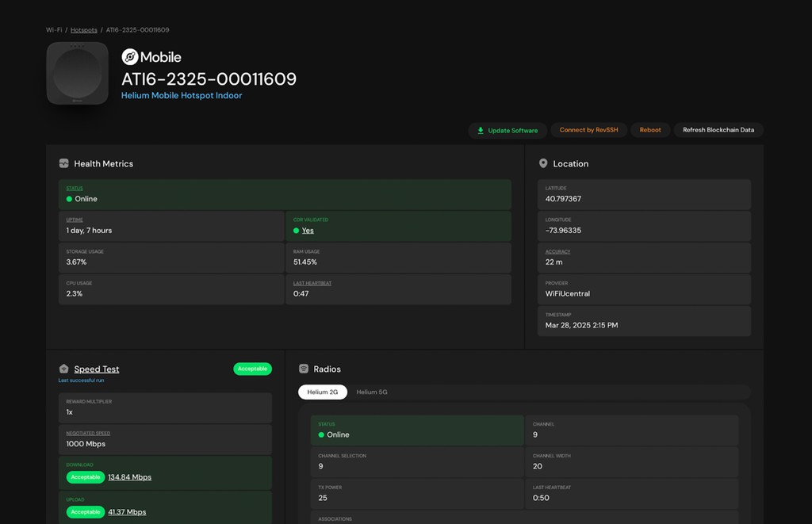
Task: Click the longitude value -73.96335
Action: pyautogui.click(x=563, y=231)
